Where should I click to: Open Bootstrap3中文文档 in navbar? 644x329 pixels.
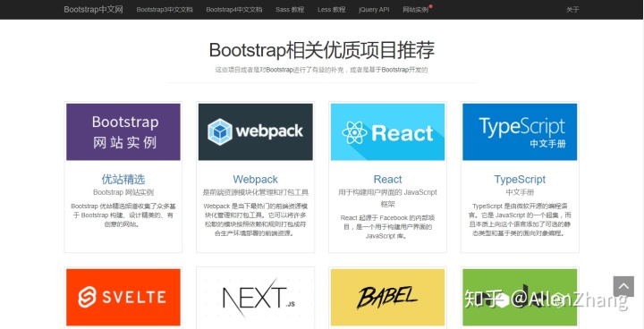click(x=165, y=10)
